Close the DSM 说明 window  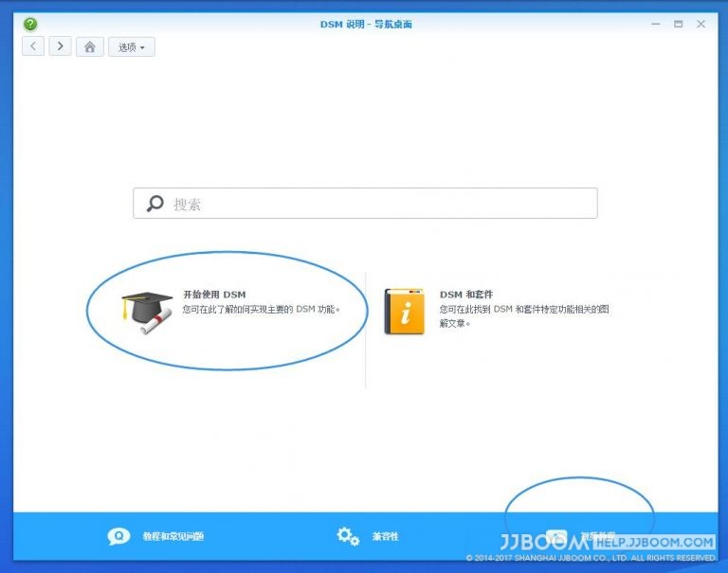pos(701,24)
